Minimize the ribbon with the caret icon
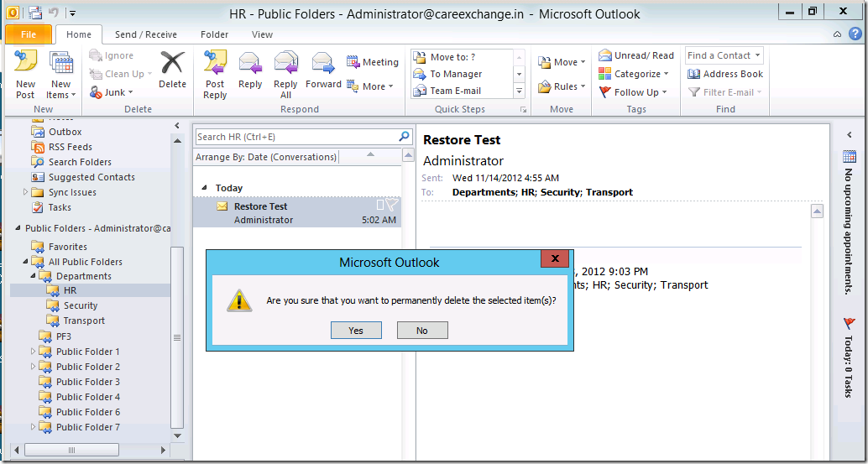 838,34
